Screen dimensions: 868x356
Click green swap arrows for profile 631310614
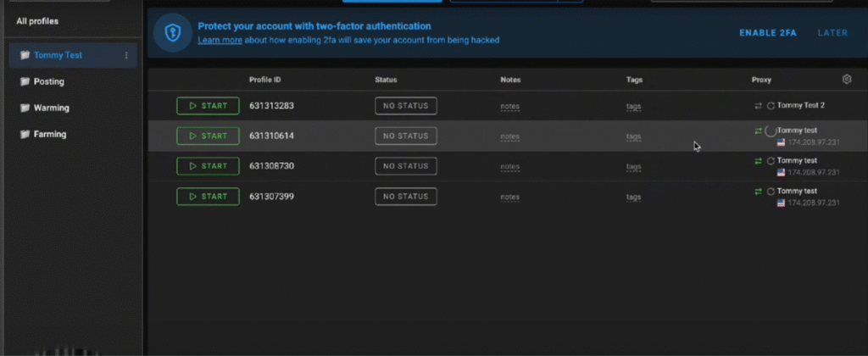(759, 131)
